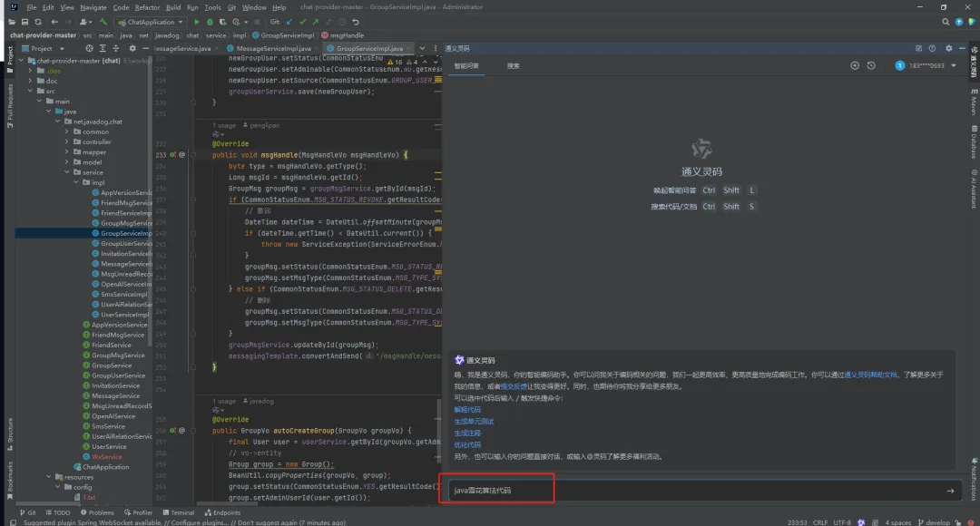Commit changes with Git checkmark icon
Viewport: 980px width, 526px height.
pyautogui.click(x=302, y=22)
